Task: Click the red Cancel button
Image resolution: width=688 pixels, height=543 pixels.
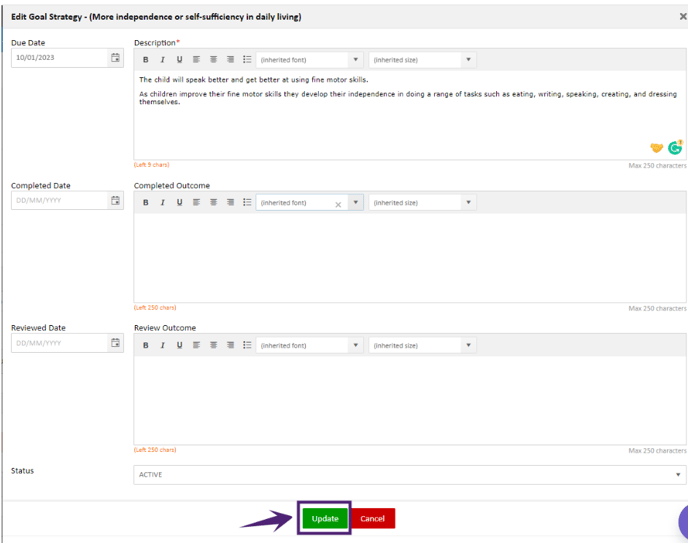Action: (373, 518)
